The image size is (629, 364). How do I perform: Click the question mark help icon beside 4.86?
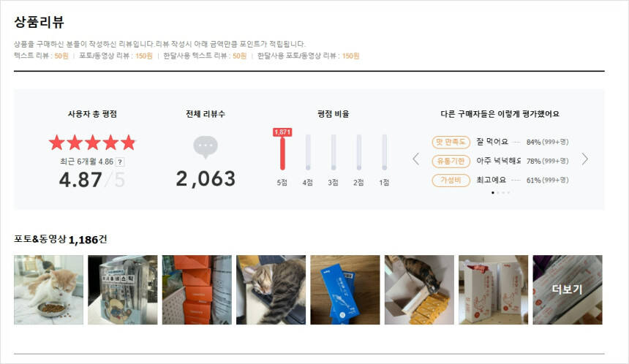click(120, 162)
